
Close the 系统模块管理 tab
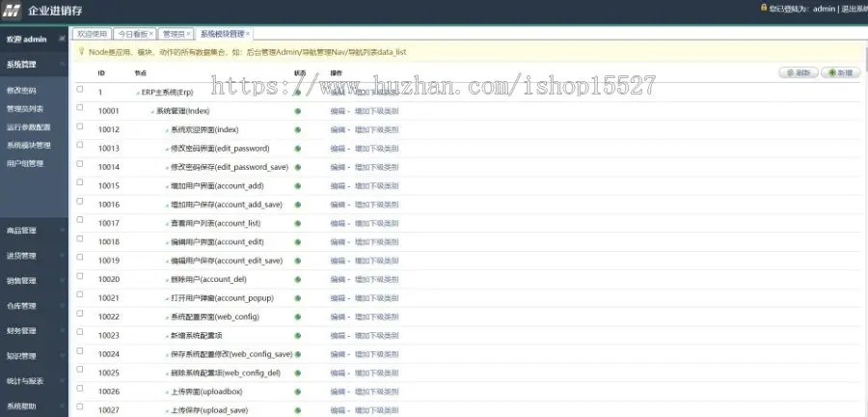coord(248,34)
